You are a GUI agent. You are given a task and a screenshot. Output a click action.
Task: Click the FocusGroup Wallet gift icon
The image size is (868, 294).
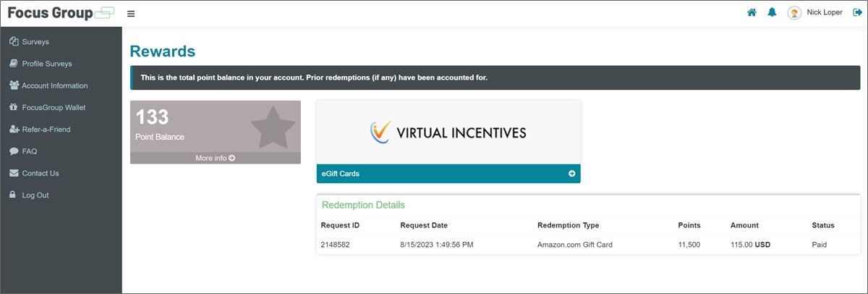[x=14, y=107]
